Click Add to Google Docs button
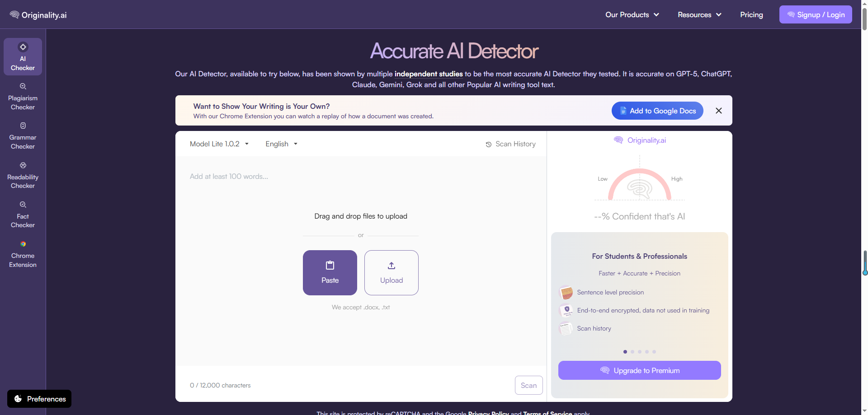Viewport: 868px width, 415px height. click(657, 111)
